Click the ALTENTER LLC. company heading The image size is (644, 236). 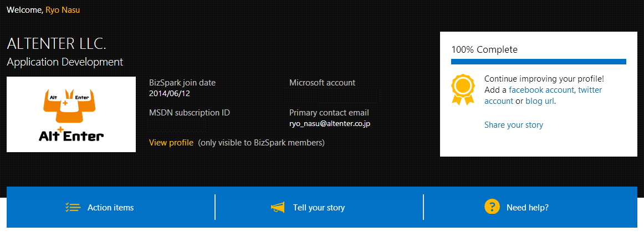click(x=57, y=44)
